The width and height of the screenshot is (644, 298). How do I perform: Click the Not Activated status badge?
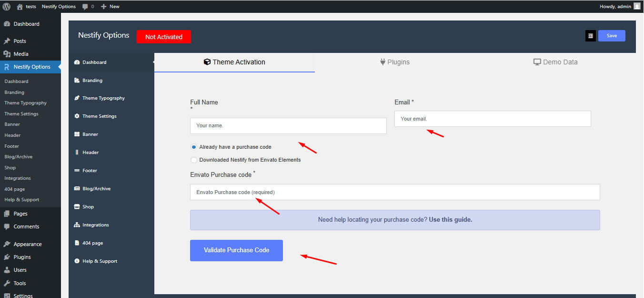(x=164, y=37)
